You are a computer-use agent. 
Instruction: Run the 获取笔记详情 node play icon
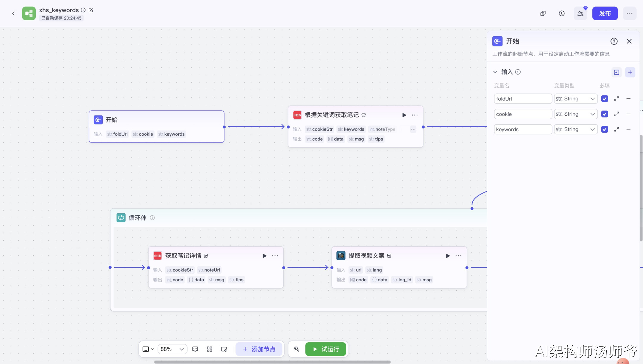[x=264, y=256]
